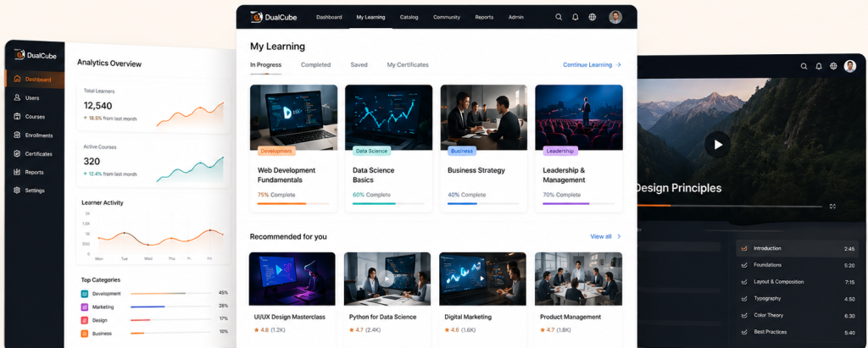Click the Business tag badge
Image resolution: width=868 pixels, height=348 pixels.
point(462,151)
